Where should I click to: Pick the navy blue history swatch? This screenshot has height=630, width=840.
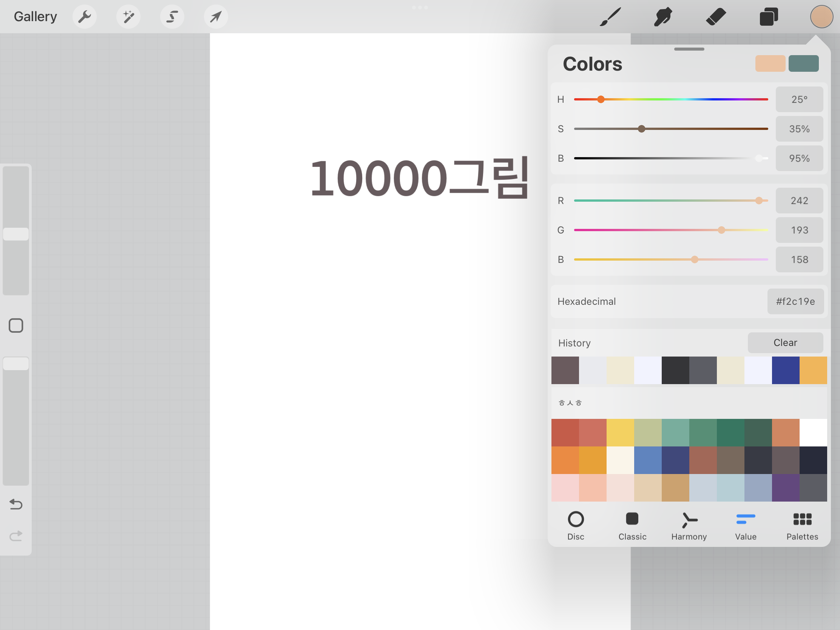(786, 370)
